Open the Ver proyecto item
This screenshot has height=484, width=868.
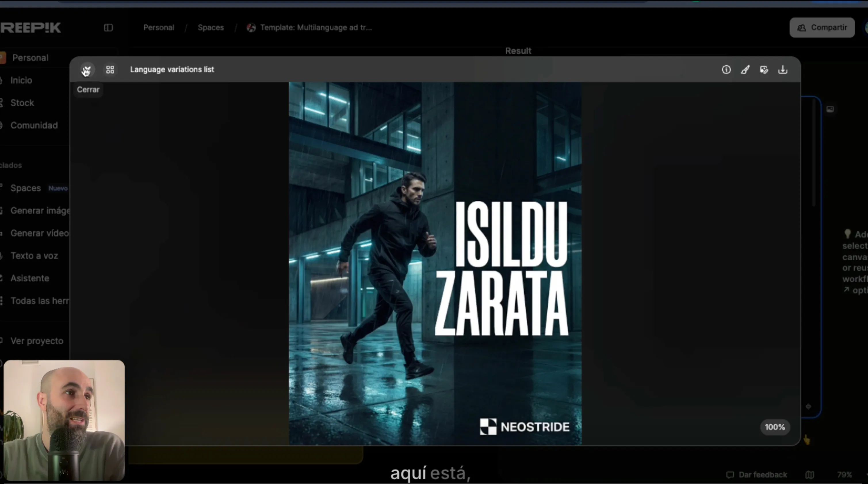37,341
